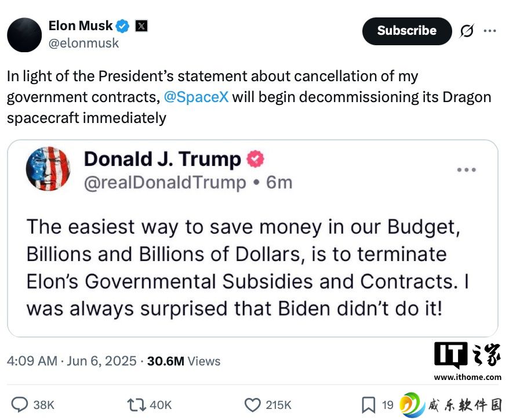Viewport: 509px width, 420px height.
Task: Open the quoted Trump post text
Action: [x=248, y=267]
